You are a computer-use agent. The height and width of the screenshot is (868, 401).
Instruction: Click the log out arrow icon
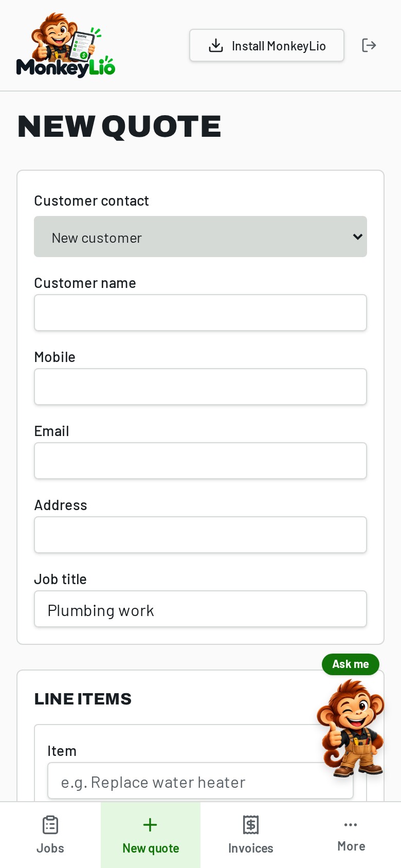coord(369,45)
